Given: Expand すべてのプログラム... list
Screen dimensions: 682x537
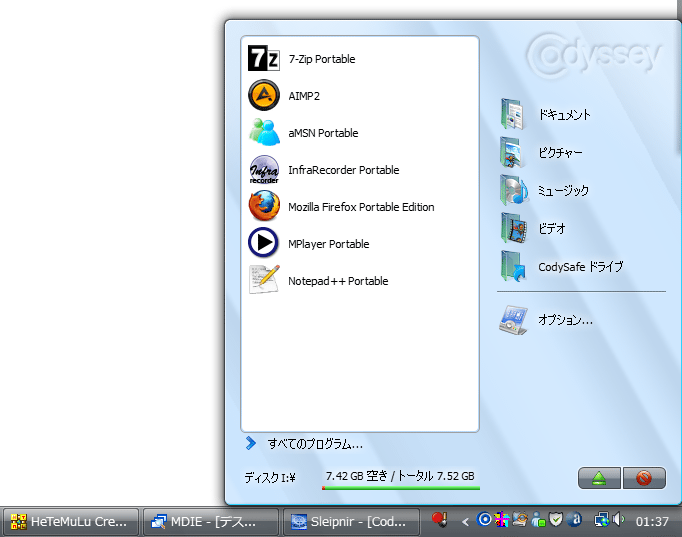Looking at the screenshot, I should click(304, 444).
